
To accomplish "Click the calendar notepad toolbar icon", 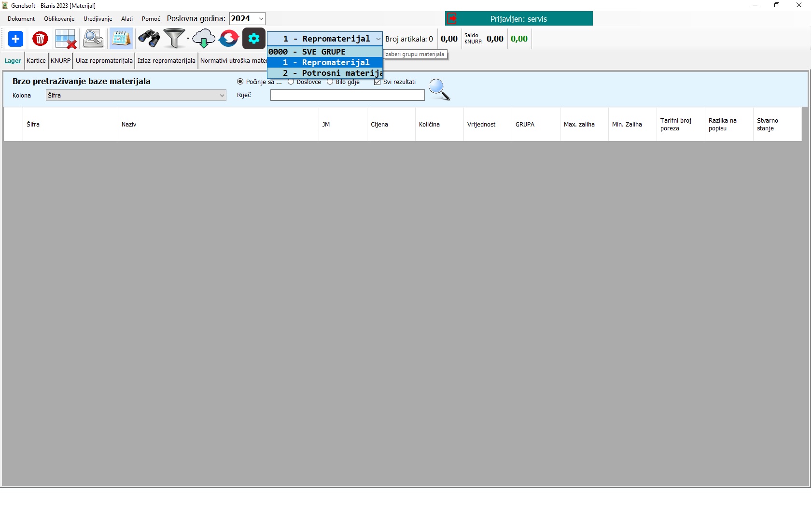I will (x=121, y=39).
